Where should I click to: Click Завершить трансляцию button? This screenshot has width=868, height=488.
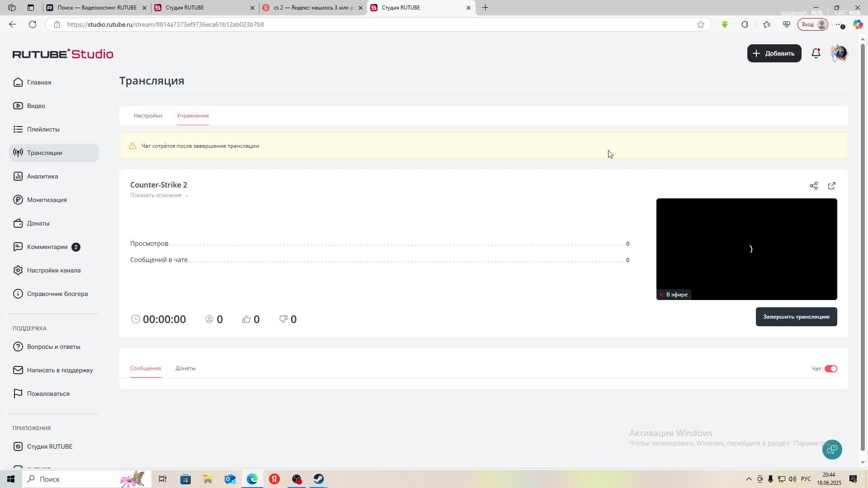[796, 317]
